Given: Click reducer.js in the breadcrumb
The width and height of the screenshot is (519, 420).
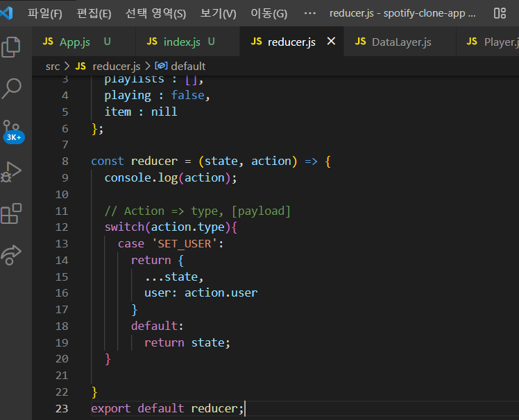Looking at the screenshot, I should pos(117,67).
